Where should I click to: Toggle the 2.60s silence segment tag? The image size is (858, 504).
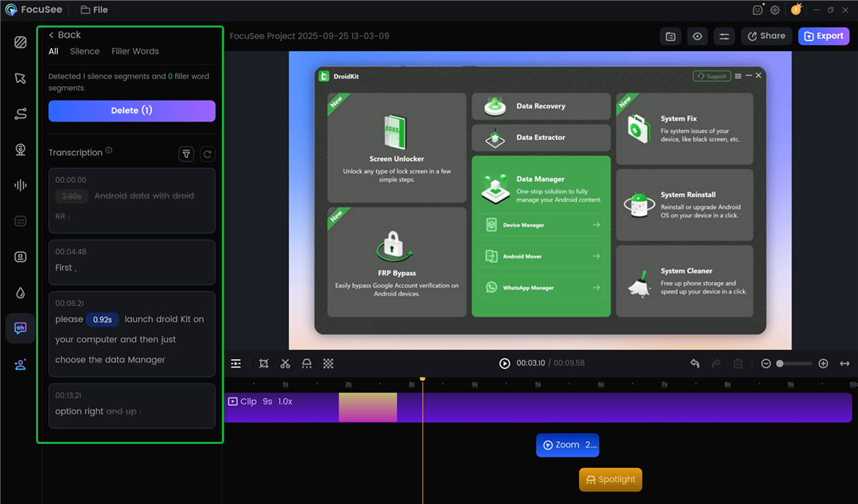[x=71, y=196]
